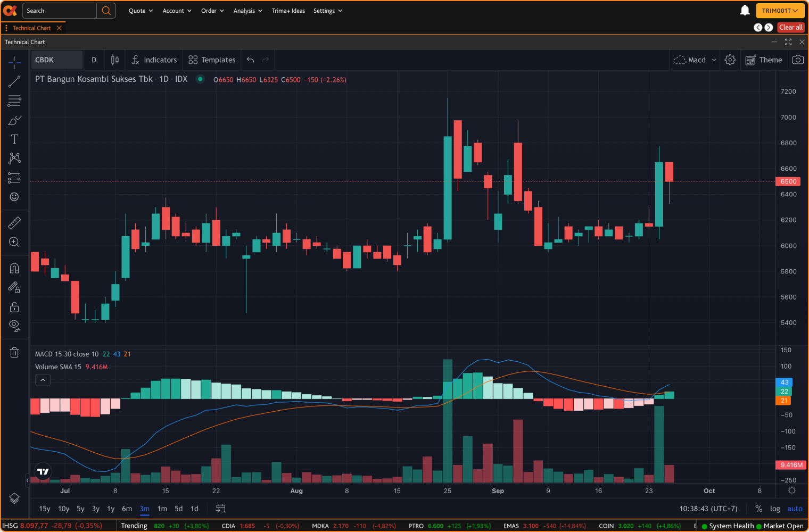Toggle stay in drawing mode
Viewport: 809px width, 532px height.
click(x=14, y=288)
